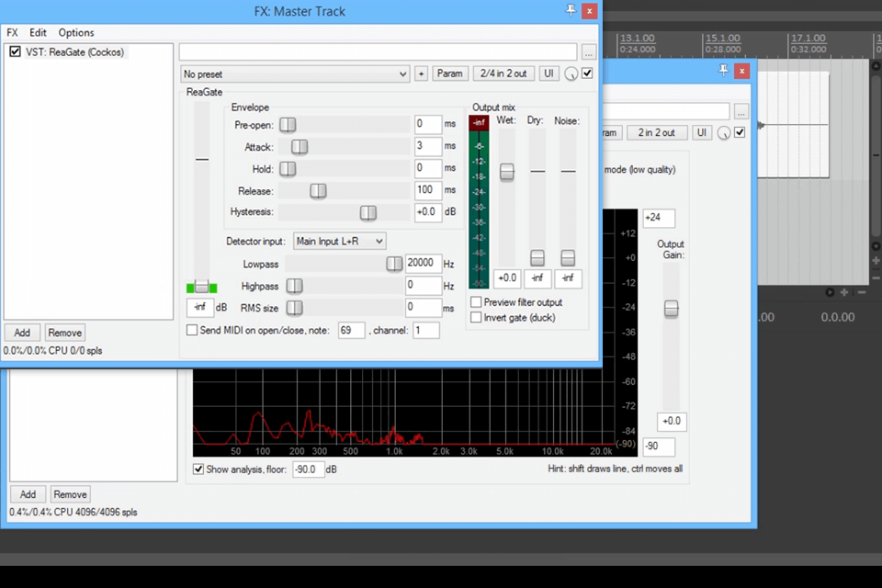Screen dimensions: 882x588
Task: Click the +24 graph top range field
Action: (659, 218)
